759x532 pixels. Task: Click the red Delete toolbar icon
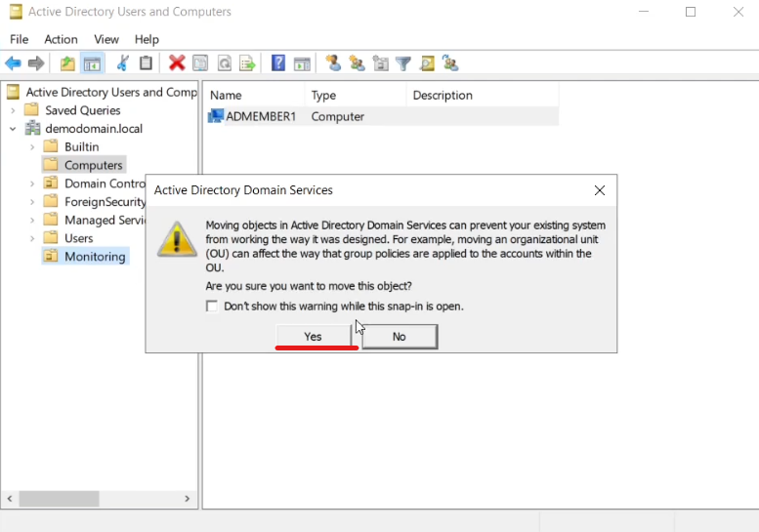point(177,63)
